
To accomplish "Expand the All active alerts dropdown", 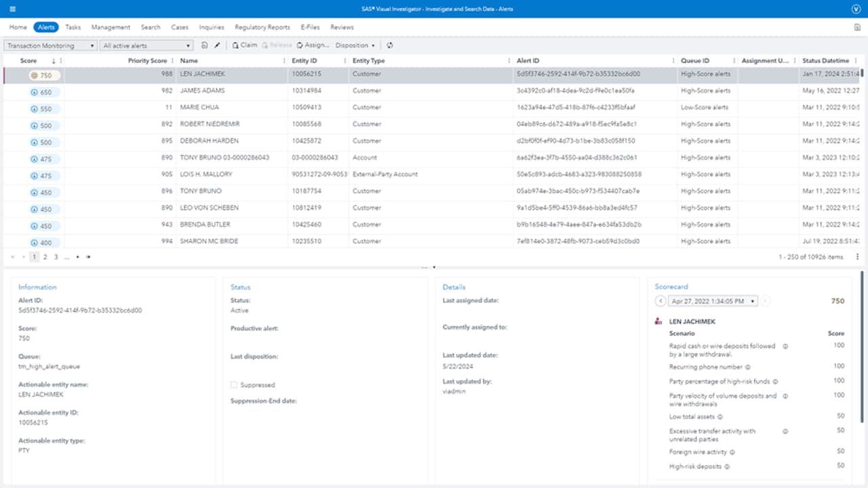I will coord(146,45).
